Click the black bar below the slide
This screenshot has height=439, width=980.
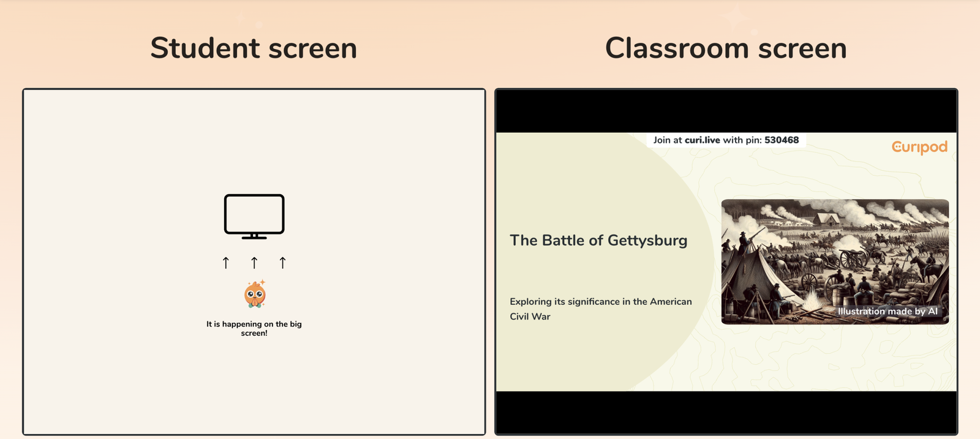point(726,412)
